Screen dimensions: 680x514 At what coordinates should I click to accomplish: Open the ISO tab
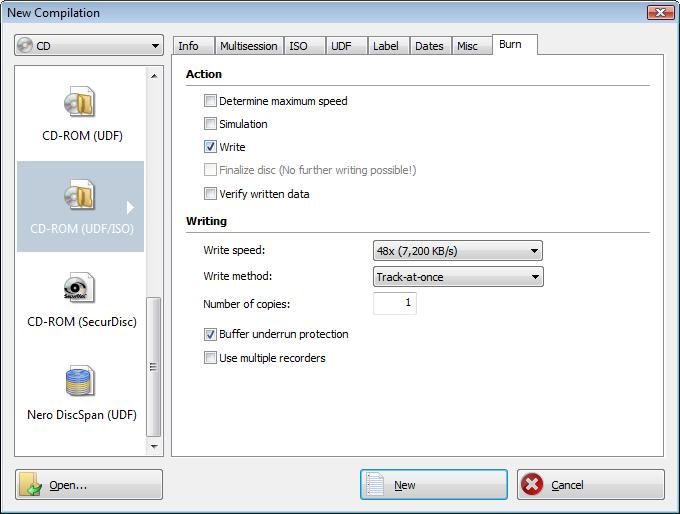coord(304,46)
